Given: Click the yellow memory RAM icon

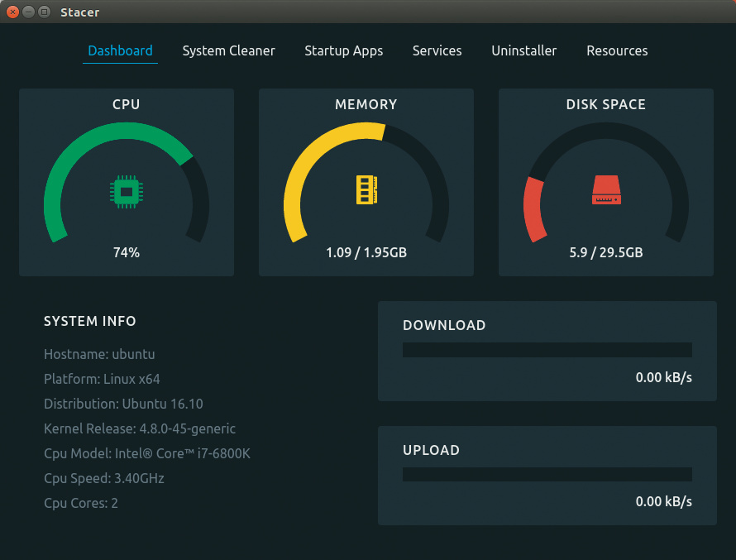Looking at the screenshot, I should [366, 190].
